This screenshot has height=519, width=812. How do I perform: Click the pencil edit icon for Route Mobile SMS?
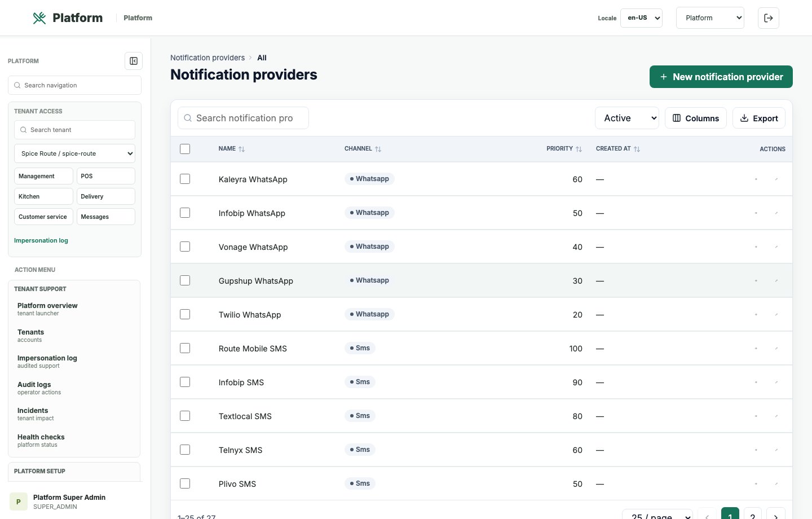[776, 349]
